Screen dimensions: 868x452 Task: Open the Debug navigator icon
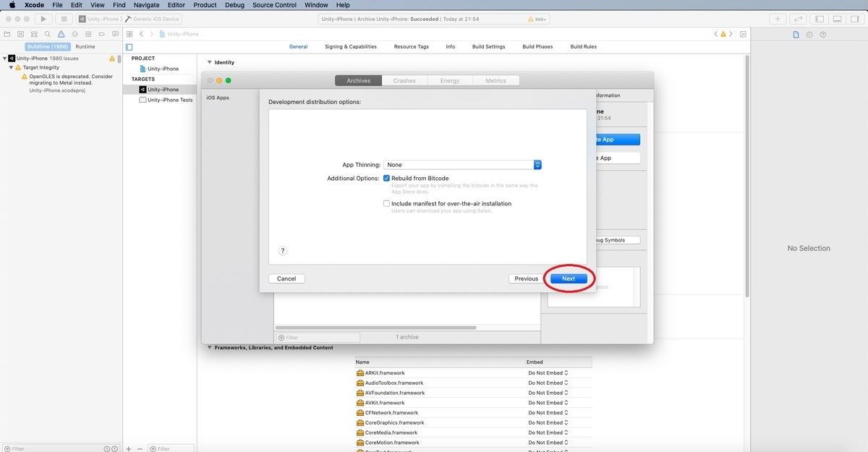point(88,34)
